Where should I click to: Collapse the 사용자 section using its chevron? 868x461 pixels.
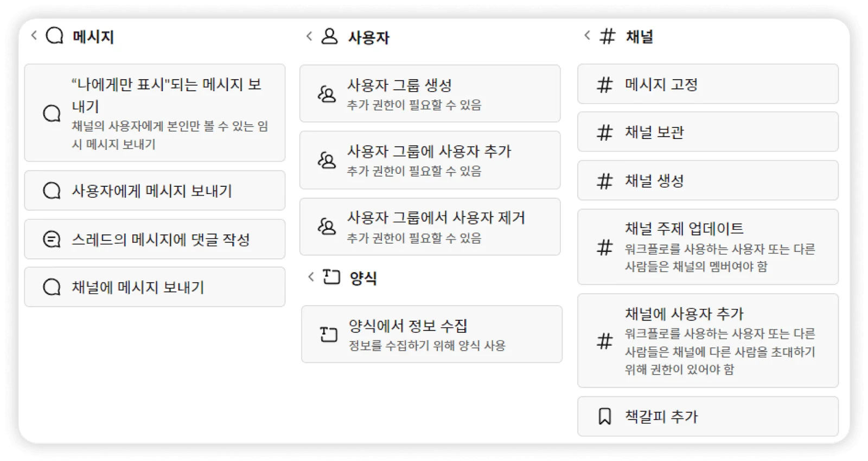click(x=309, y=36)
